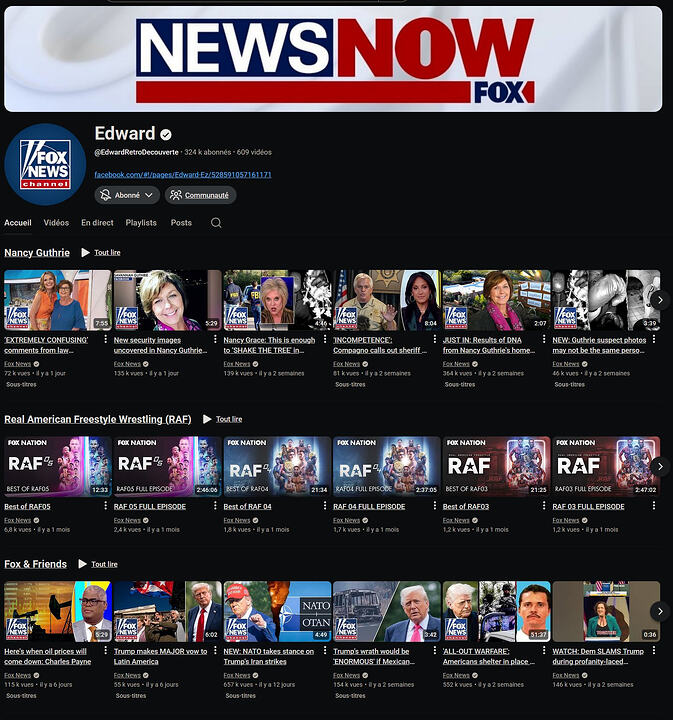The image size is (673, 720).
Task: Open options menu for Best of RAF05
Action: click(106, 506)
